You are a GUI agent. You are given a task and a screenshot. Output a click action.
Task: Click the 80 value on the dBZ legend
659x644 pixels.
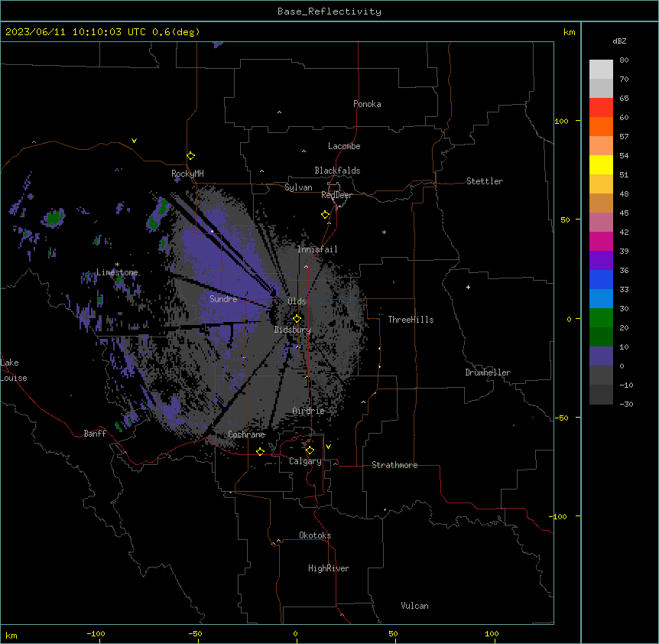coord(624,60)
